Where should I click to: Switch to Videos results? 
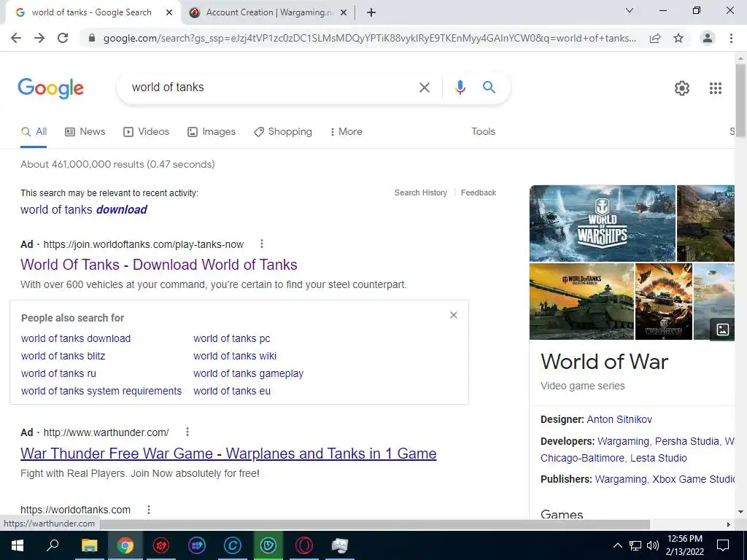pyautogui.click(x=146, y=132)
